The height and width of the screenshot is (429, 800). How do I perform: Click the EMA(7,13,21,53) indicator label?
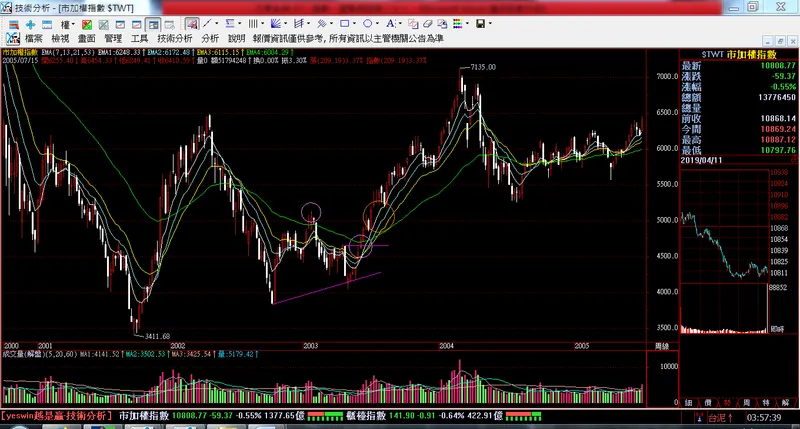pos(68,53)
